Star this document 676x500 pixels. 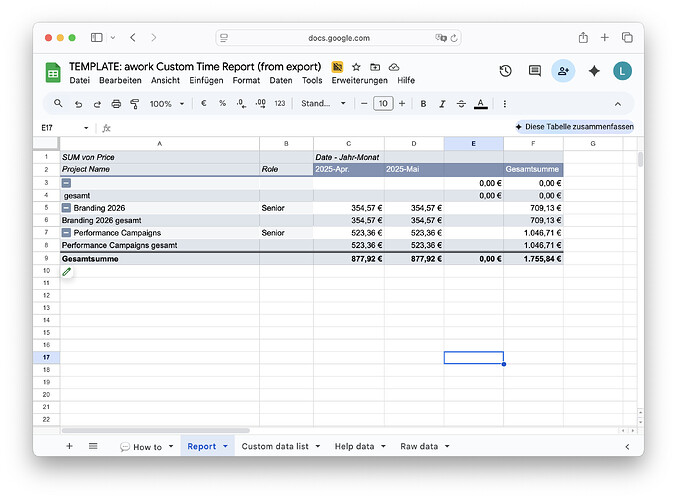(356, 67)
